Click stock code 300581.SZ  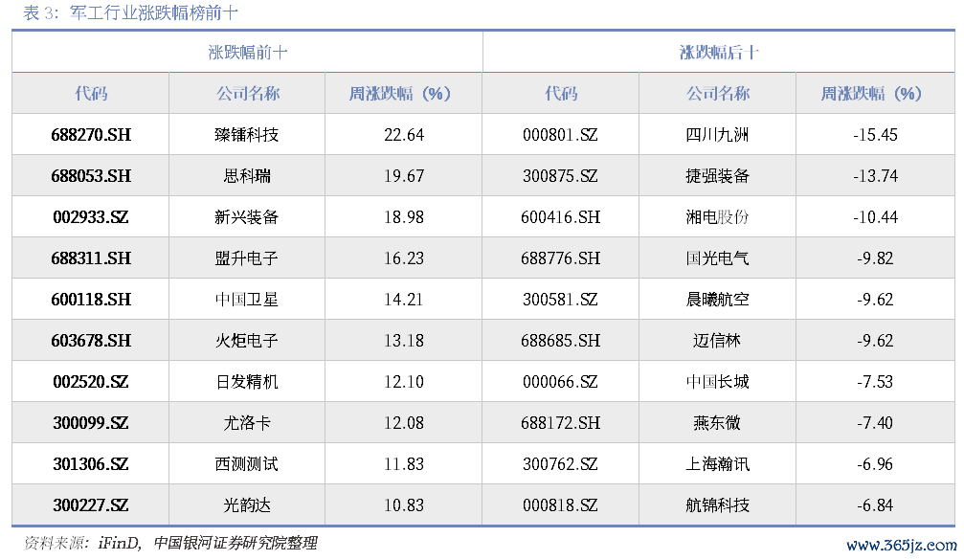(x=560, y=300)
